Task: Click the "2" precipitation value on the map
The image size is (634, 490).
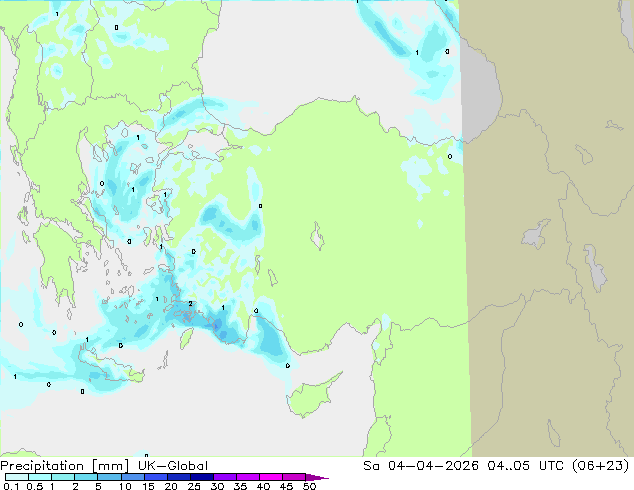Action: [190, 304]
